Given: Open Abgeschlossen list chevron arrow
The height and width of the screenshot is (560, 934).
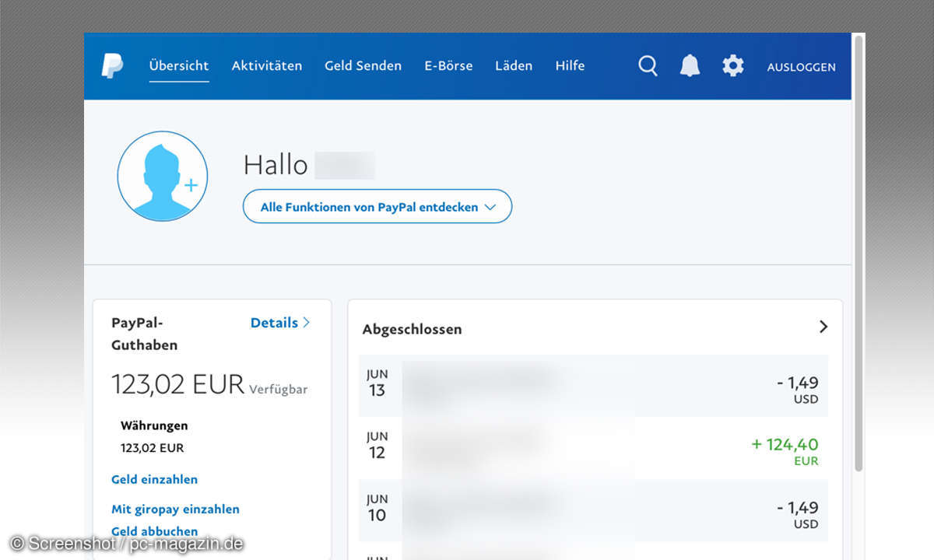Looking at the screenshot, I should (x=823, y=327).
